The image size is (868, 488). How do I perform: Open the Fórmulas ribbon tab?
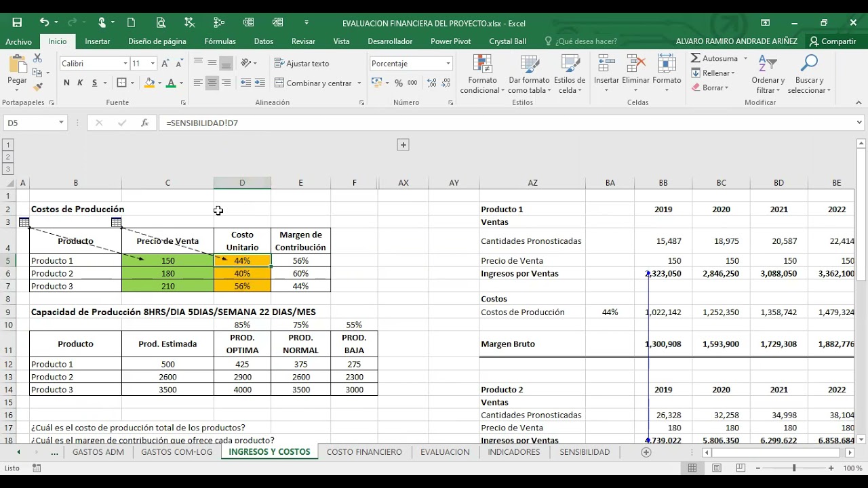coord(220,41)
